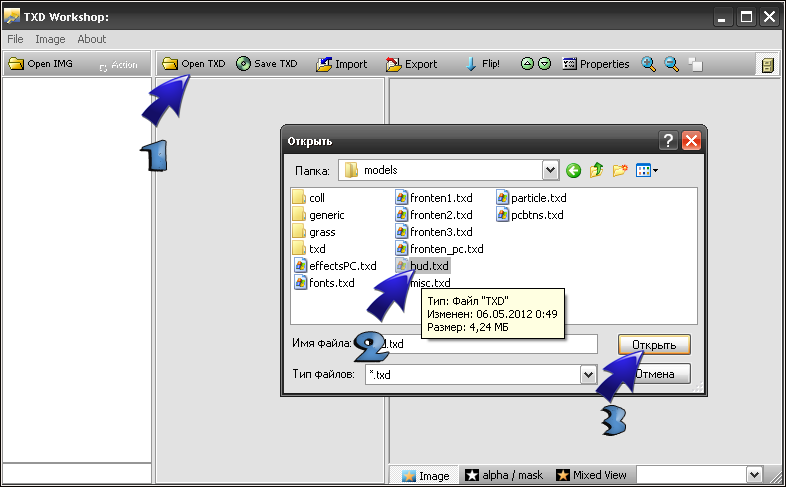The width and height of the screenshot is (786, 487).
Task: Click the green back arrow in the dialog
Action: tap(573, 171)
